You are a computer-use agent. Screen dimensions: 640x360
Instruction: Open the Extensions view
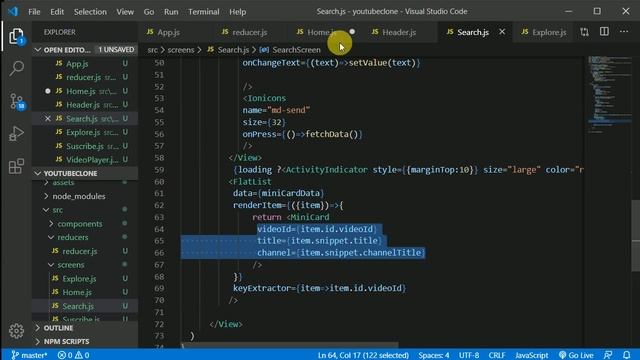pos(16,166)
